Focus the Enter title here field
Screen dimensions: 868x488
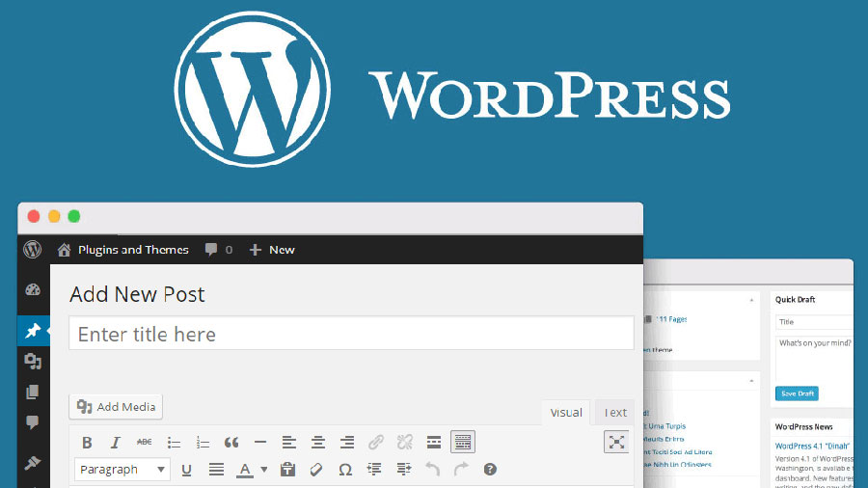point(351,333)
